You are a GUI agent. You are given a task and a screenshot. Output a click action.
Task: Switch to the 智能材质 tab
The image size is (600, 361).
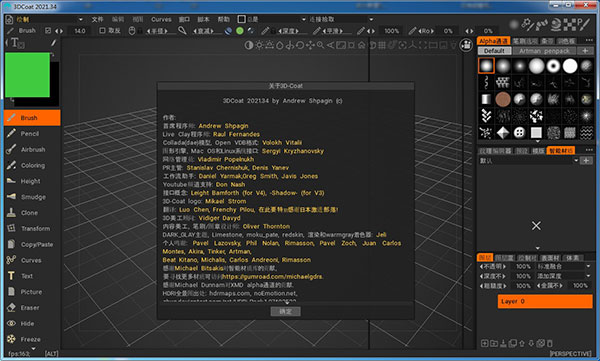coord(561,150)
